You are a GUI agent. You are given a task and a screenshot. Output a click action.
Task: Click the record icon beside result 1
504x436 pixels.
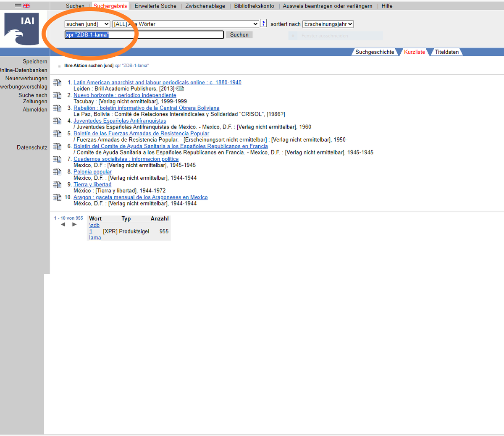[58, 83]
